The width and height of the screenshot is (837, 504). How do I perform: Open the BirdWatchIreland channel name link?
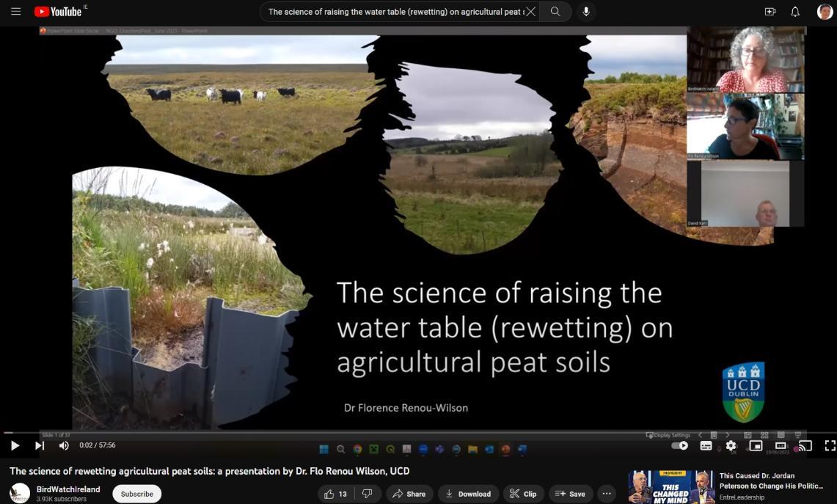tap(68, 489)
